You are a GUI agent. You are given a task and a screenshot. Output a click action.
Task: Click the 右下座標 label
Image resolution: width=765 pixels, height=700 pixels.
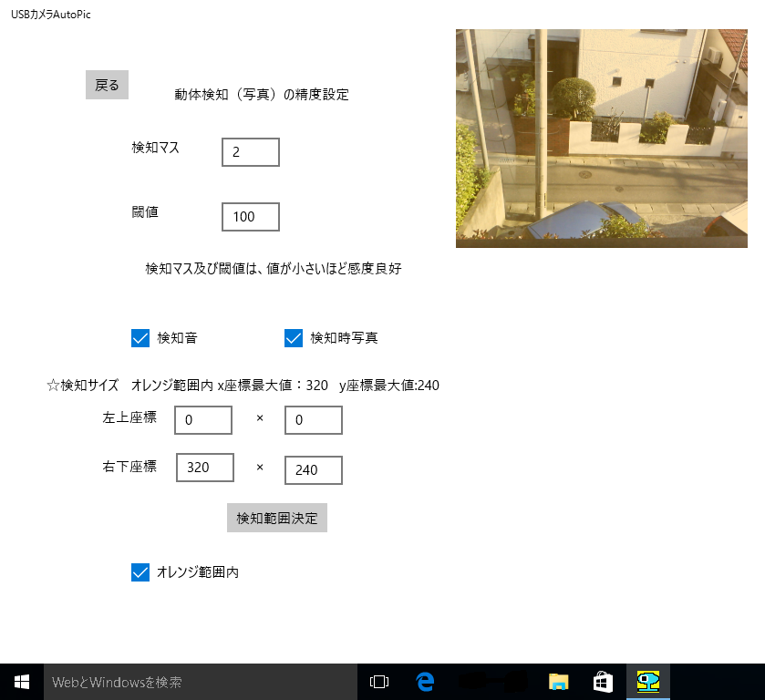click(129, 467)
